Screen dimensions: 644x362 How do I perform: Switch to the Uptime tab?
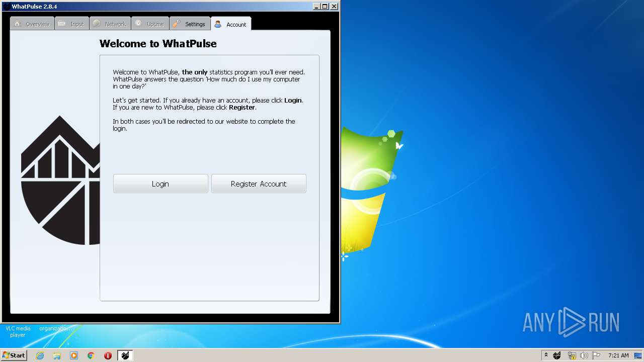(x=150, y=24)
